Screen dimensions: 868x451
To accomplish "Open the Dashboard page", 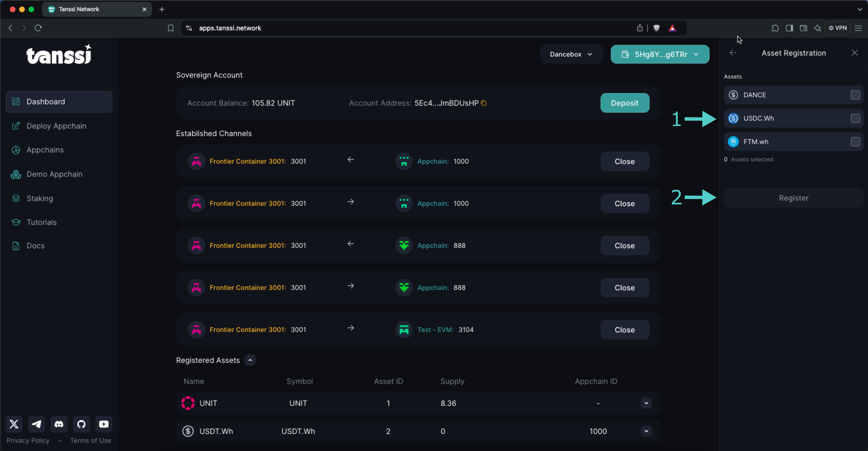I will tap(59, 102).
